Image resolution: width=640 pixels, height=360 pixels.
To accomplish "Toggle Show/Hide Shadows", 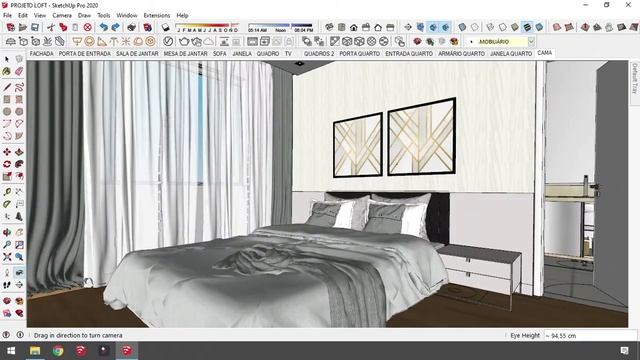I will click(165, 27).
